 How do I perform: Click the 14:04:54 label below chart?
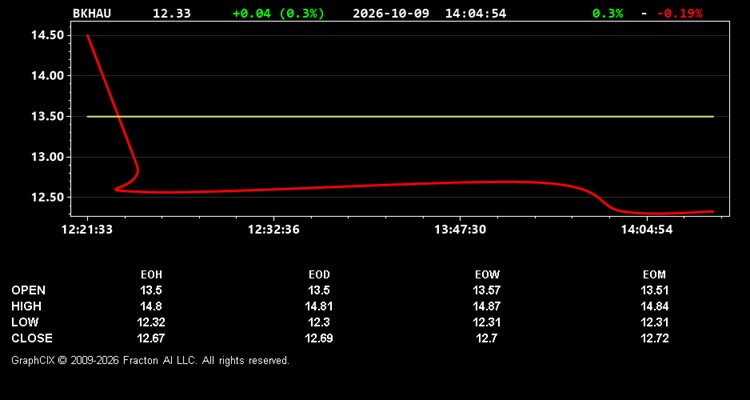[x=647, y=230]
